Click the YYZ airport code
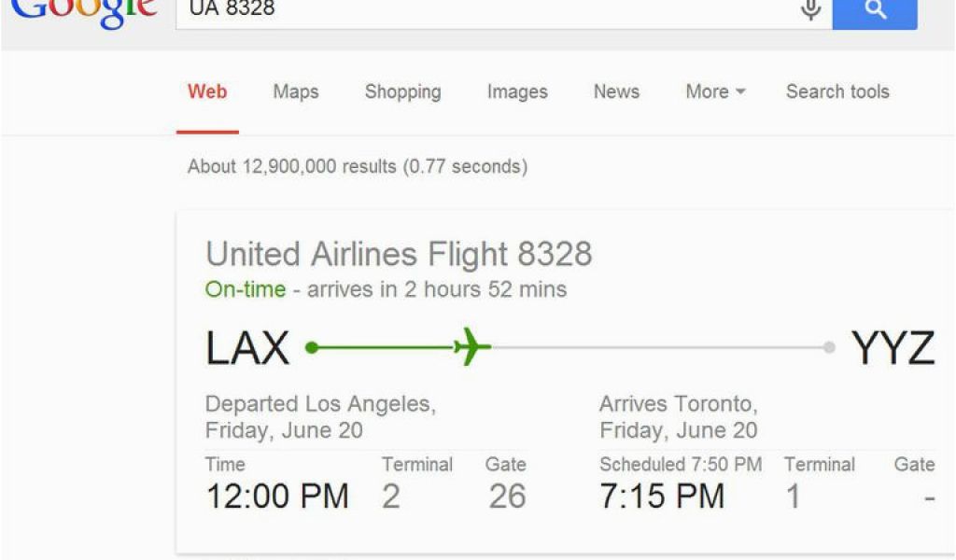Image resolution: width=956 pixels, height=560 pixels. tap(893, 348)
